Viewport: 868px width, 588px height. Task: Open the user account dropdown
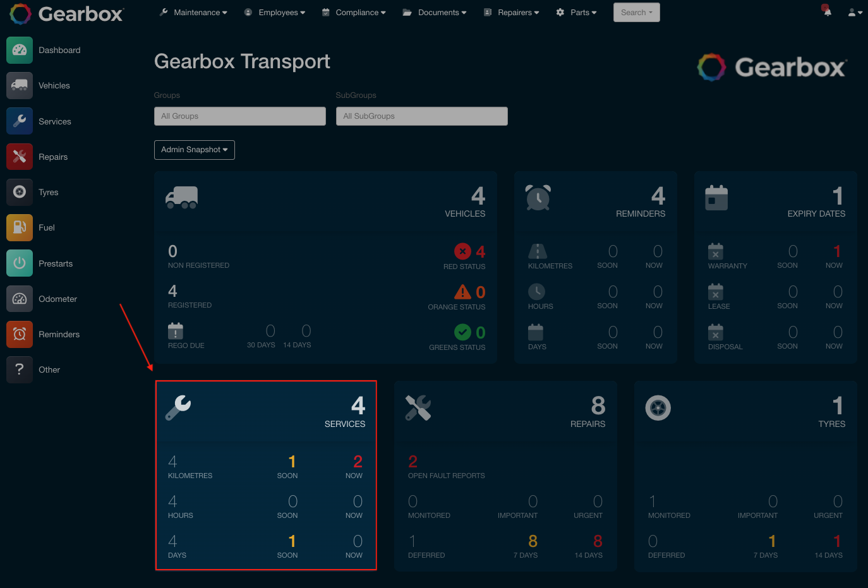[x=855, y=13]
